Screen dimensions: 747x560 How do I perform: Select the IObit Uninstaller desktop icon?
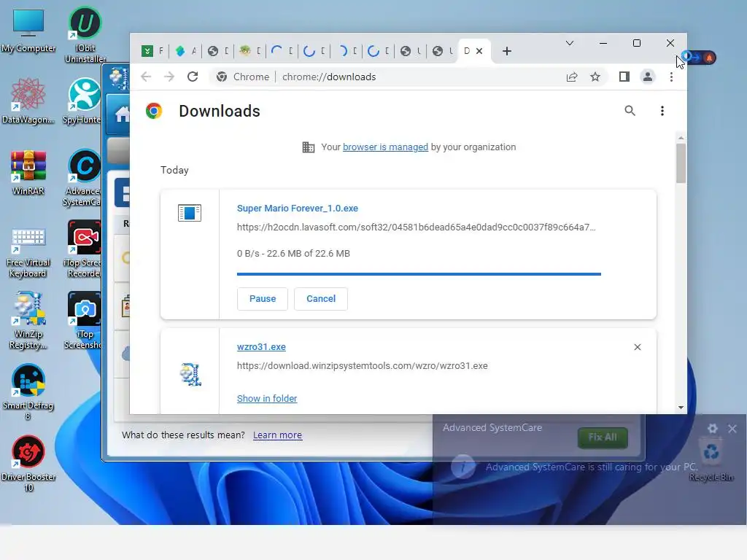pyautogui.click(x=85, y=35)
